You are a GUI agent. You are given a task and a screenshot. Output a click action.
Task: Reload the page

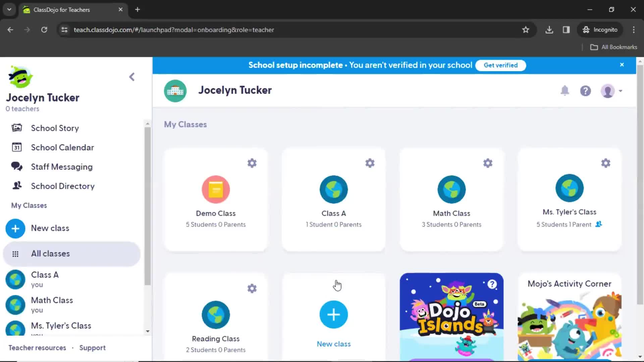click(x=44, y=30)
